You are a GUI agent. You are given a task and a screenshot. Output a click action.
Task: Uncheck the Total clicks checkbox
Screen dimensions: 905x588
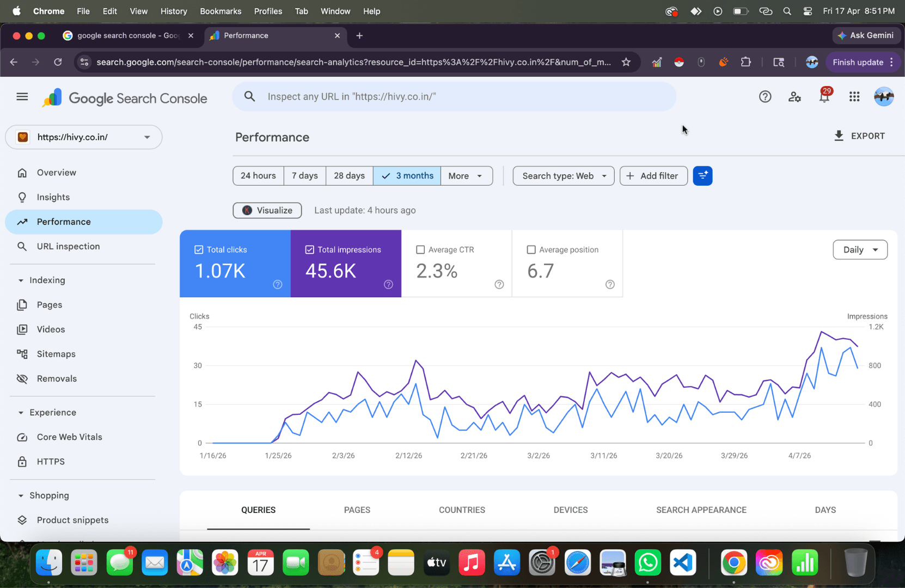click(x=199, y=250)
